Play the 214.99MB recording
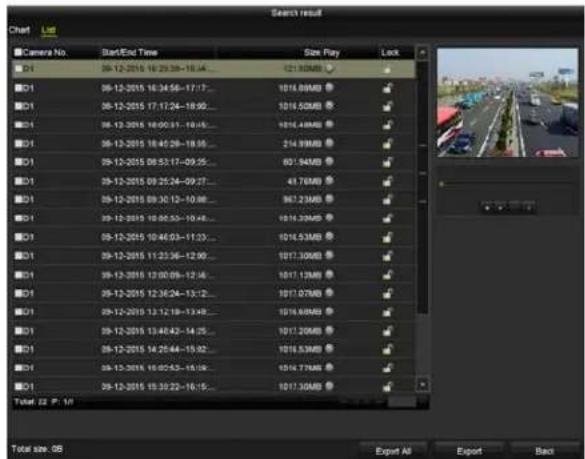The height and width of the screenshot is (459, 585). coord(329,143)
